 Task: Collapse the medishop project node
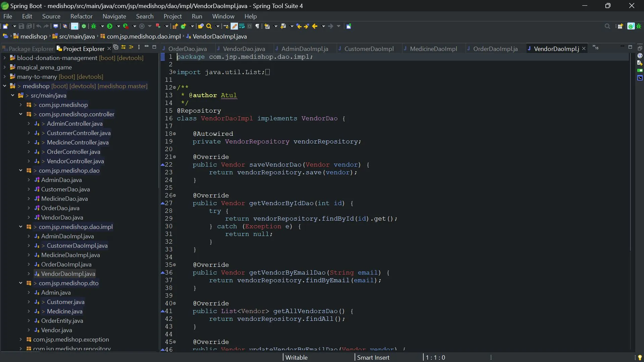click(x=5, y=86)
